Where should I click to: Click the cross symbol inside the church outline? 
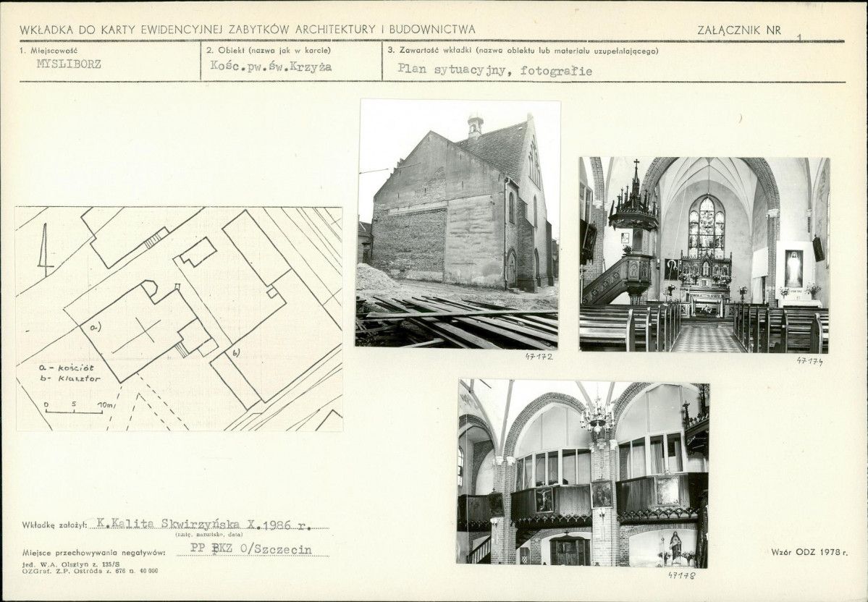click(144, 332)
